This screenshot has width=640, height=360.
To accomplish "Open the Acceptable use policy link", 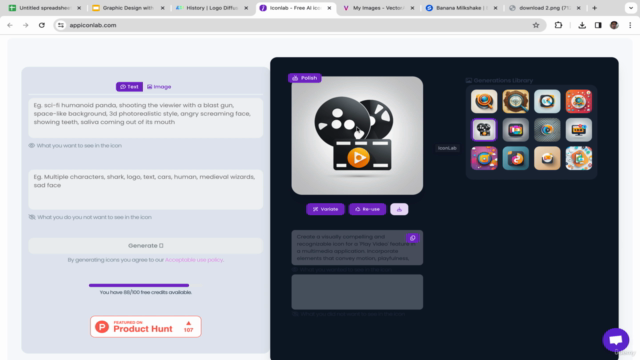I will (194, 260).
